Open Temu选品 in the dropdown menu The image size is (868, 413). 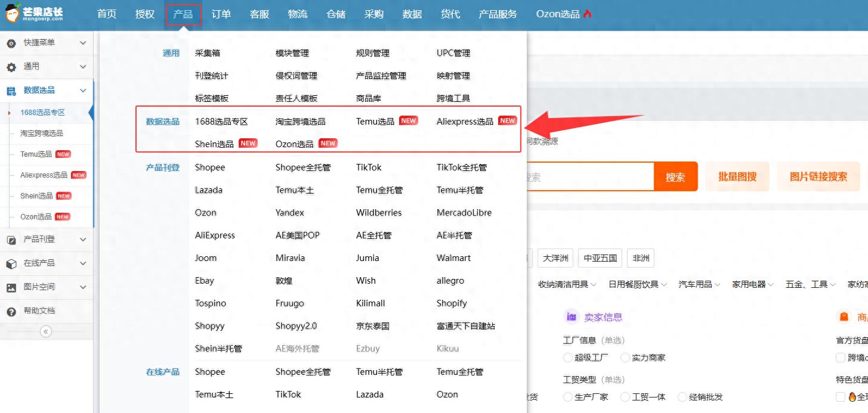click(375, 122)
